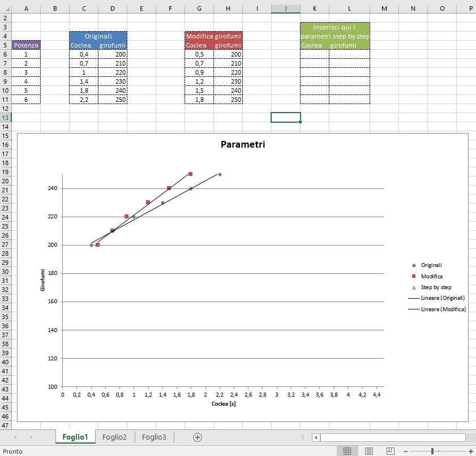Select the Coclea [s] axis title
The width and height of the screenshot is (476, 456).
tap(224, 404)
